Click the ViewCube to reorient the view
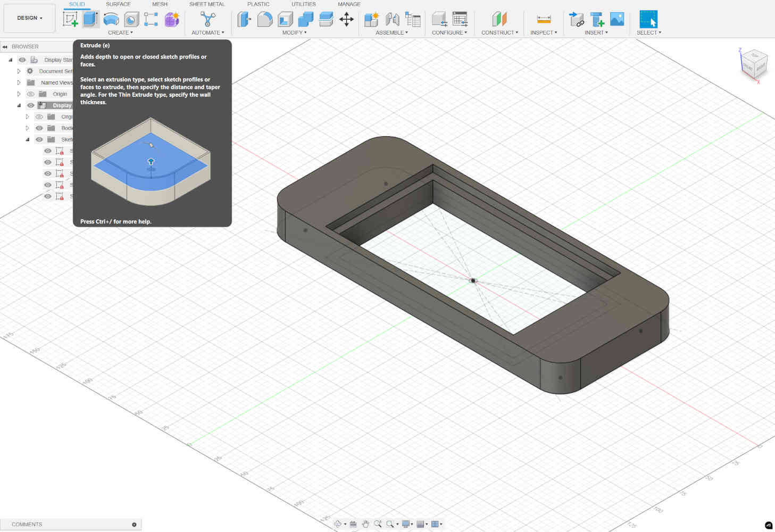This screenshot has height=532, width=775. coord(754,65)
